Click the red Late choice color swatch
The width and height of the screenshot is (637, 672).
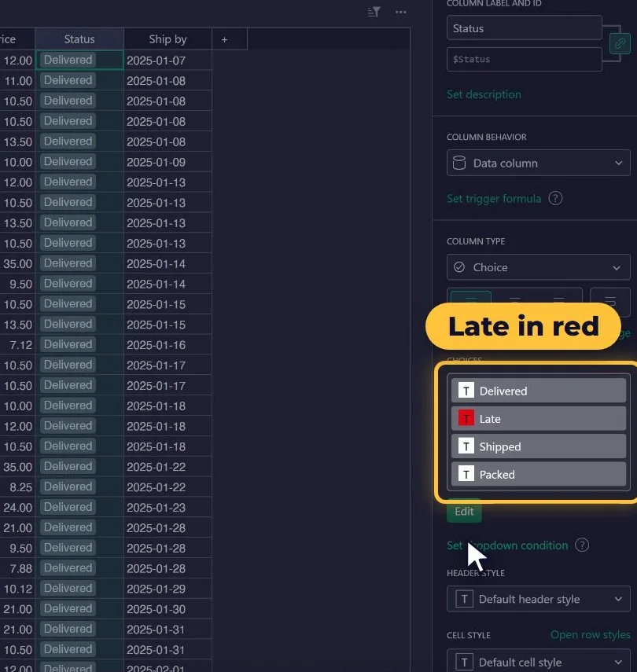point(466,418)
